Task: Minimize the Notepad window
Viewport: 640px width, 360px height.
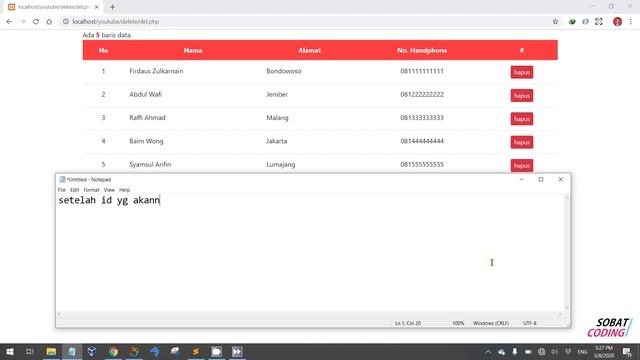Action: click(x=522, y=179)
